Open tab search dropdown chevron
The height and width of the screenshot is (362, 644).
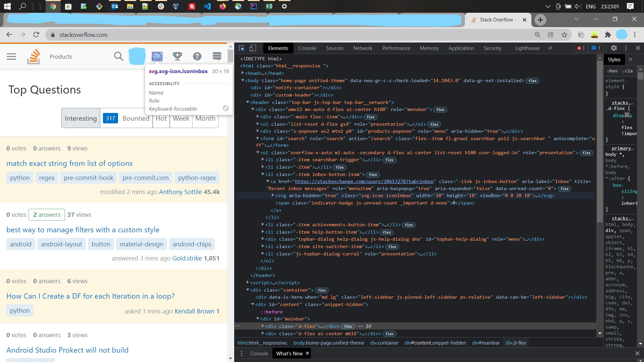click(x=577, y=19)
